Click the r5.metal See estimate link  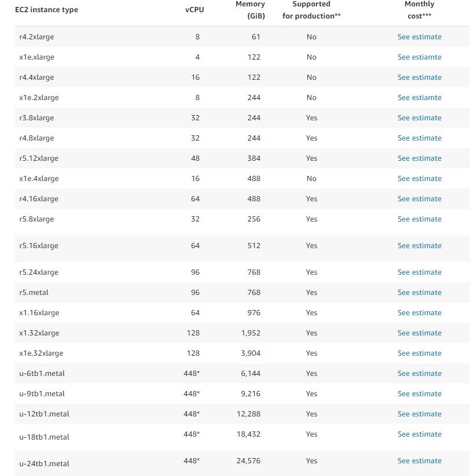coord(419,293)
